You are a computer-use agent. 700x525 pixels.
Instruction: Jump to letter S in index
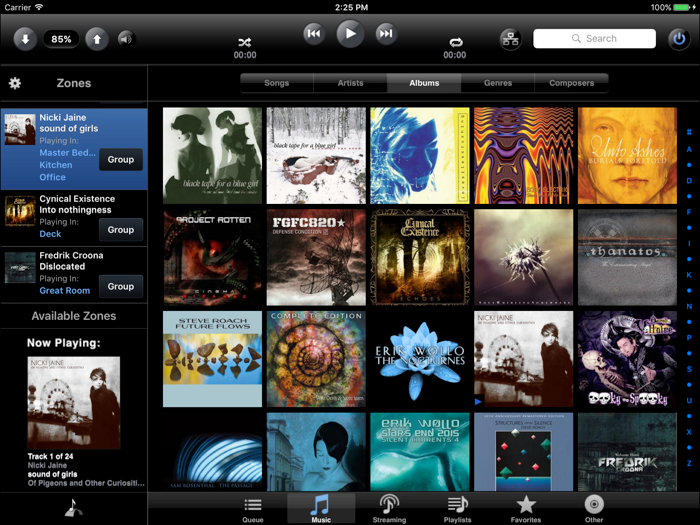click(689, 369)
